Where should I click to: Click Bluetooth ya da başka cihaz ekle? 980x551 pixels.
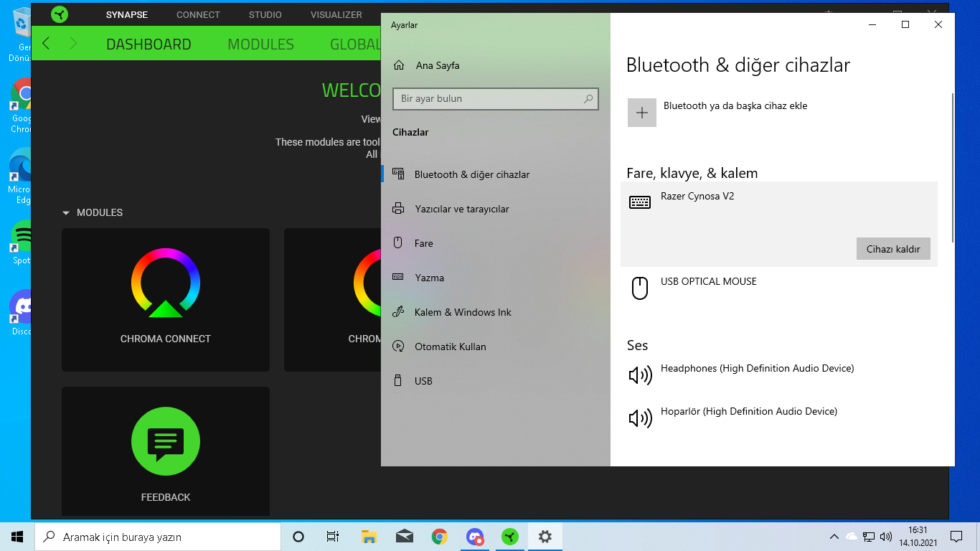coord(735,105)
